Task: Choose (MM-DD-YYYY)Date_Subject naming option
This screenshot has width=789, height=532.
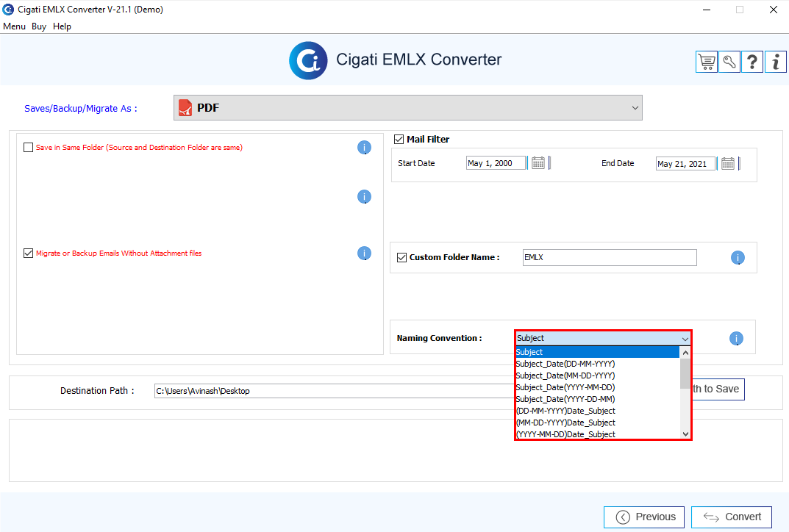Action: (x=597, y=423)
